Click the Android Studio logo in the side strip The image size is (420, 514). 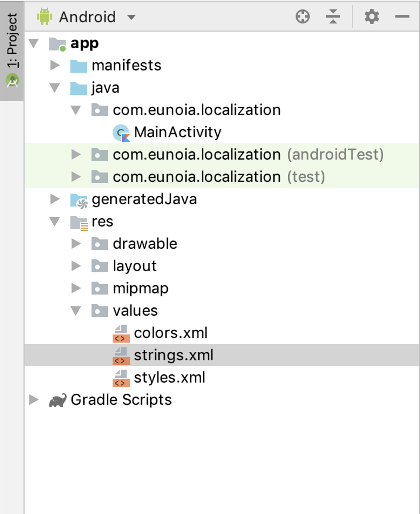[x=12, y=80]
